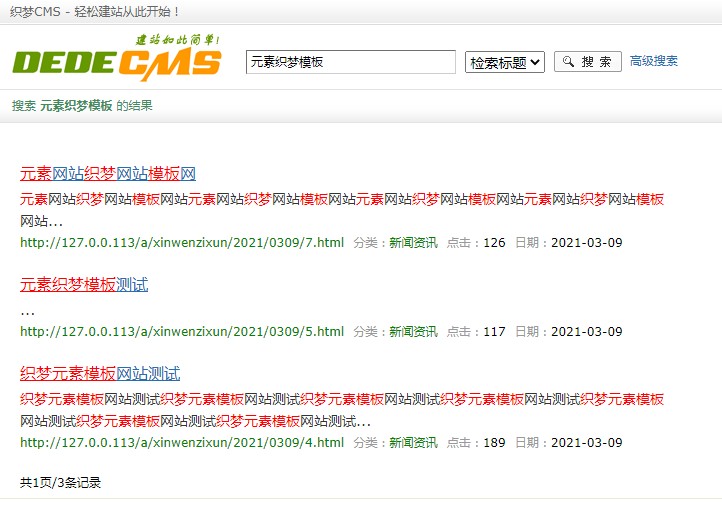
Task: Open result 元素网站织梦网站模板网
Action: click(108, 174)
